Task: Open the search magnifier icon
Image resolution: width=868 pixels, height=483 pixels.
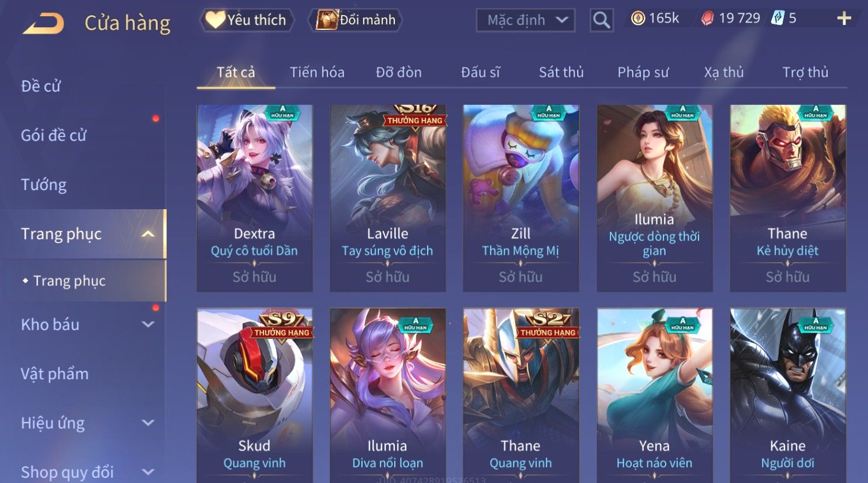Action: tap(601, 21)
